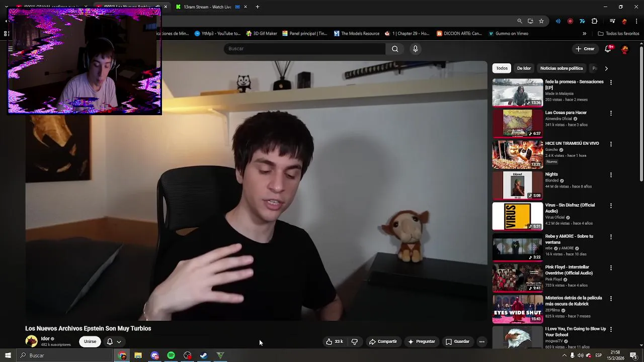Start voice search with the microphone icon
Screen dimensions: 644x362
tap(415, 49)
